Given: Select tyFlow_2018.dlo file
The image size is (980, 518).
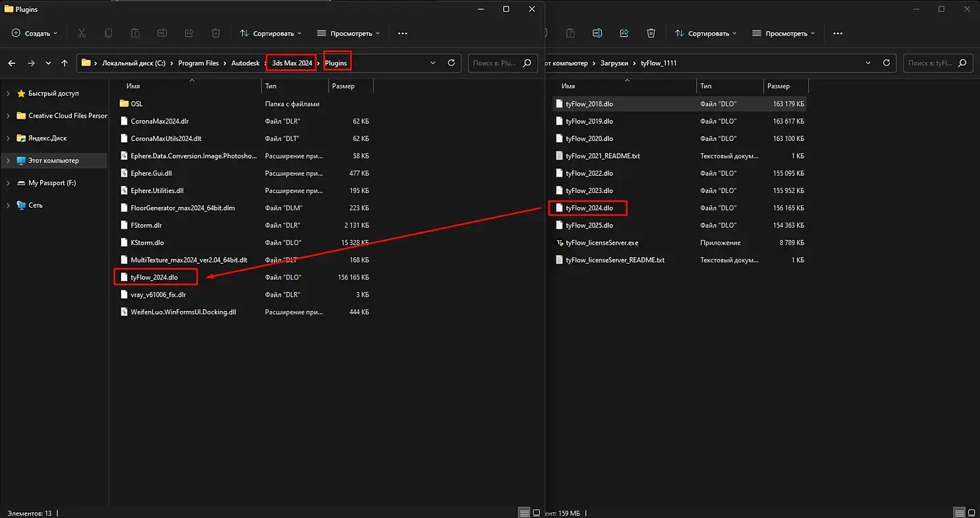Looking at the screenshot, I should tap(679, 104).
